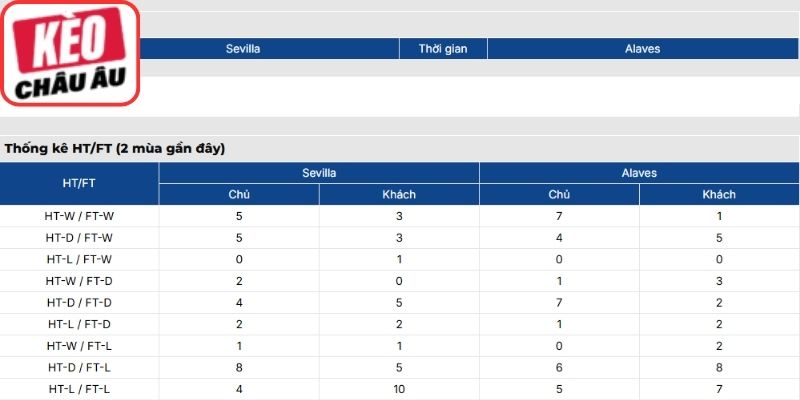Screen dimensions: 800x400
Task: Click the HT/FT column header
Action: point(79,184)
